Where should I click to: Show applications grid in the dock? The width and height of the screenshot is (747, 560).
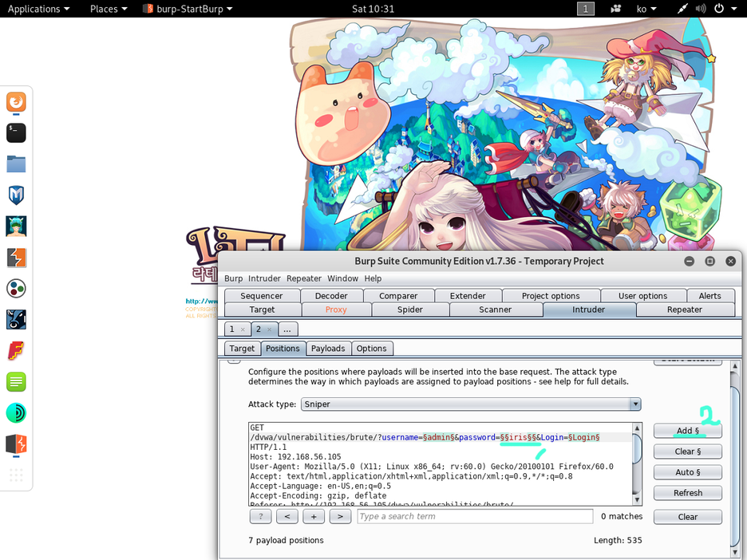click(x=16, y=475)
